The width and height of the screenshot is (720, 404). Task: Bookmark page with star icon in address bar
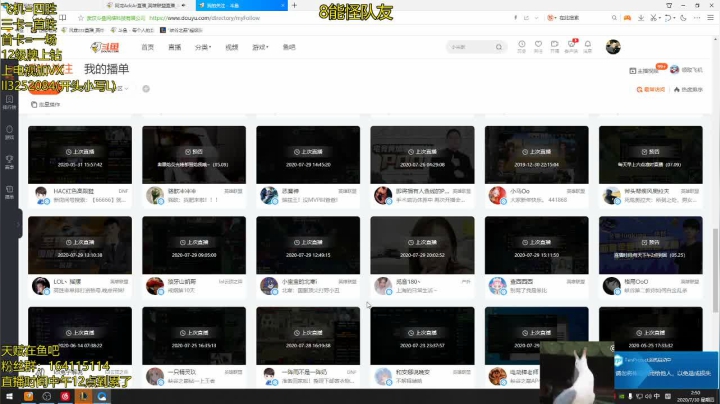pyautogui.click(x=81, y=18)
